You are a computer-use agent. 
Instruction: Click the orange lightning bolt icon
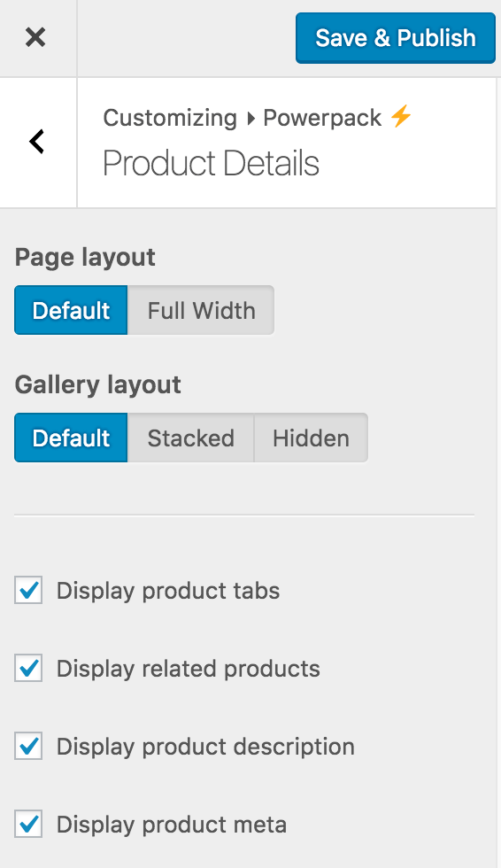pyautogui.click(x=400, y=116)
